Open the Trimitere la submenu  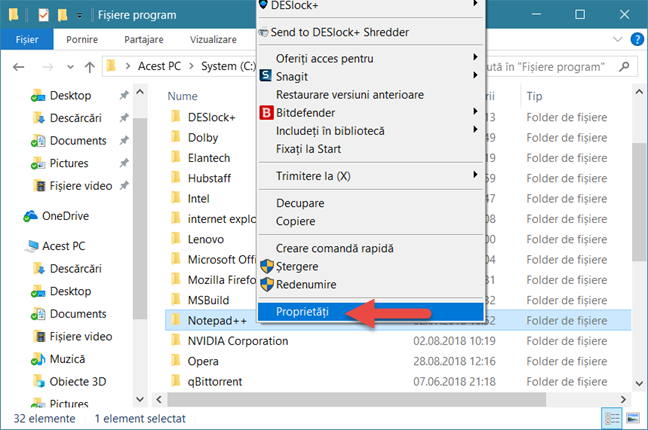point(371,176)
